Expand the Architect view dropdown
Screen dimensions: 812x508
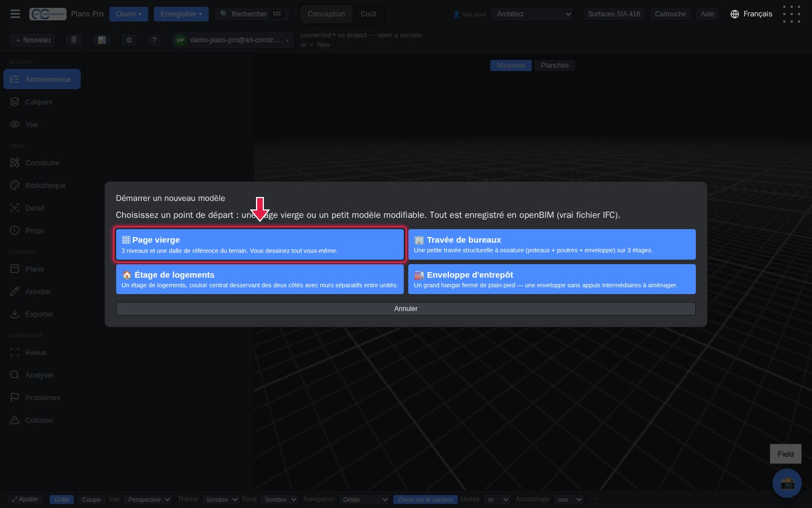point(532,14)
